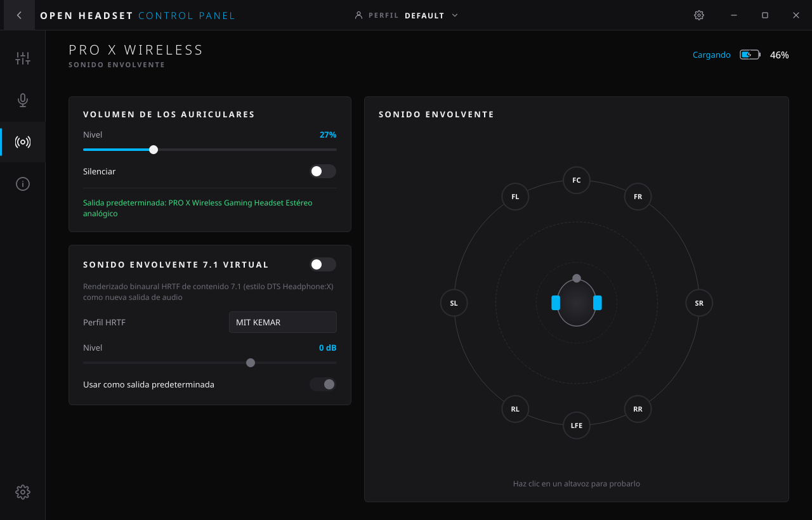Click the 27% volume value

click(328, 134)
